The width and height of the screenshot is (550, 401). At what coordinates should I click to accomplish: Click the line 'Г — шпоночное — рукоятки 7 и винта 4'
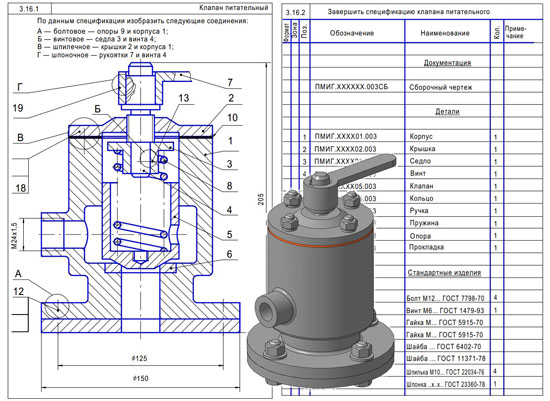pyautogui.click(x=102, y=55)
